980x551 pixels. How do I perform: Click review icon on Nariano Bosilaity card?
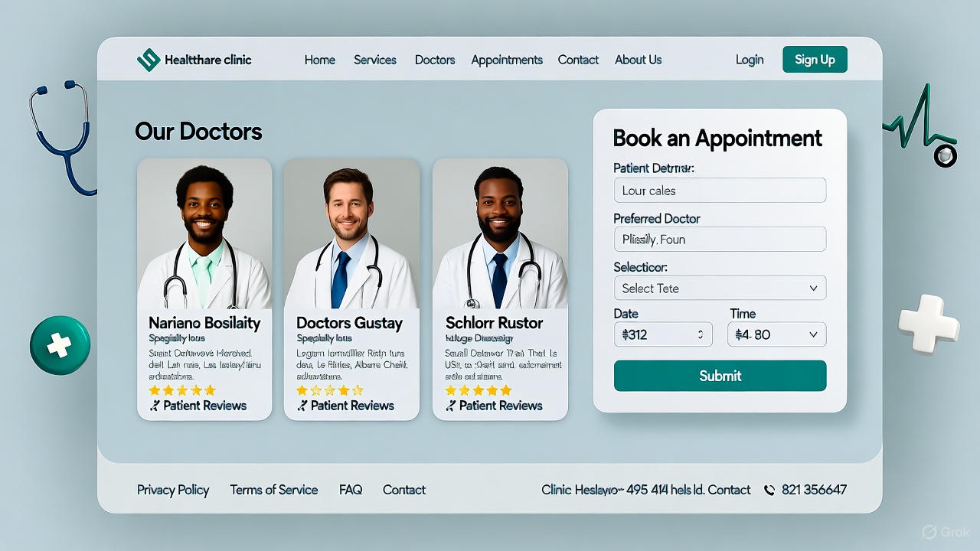pos(155,406)
